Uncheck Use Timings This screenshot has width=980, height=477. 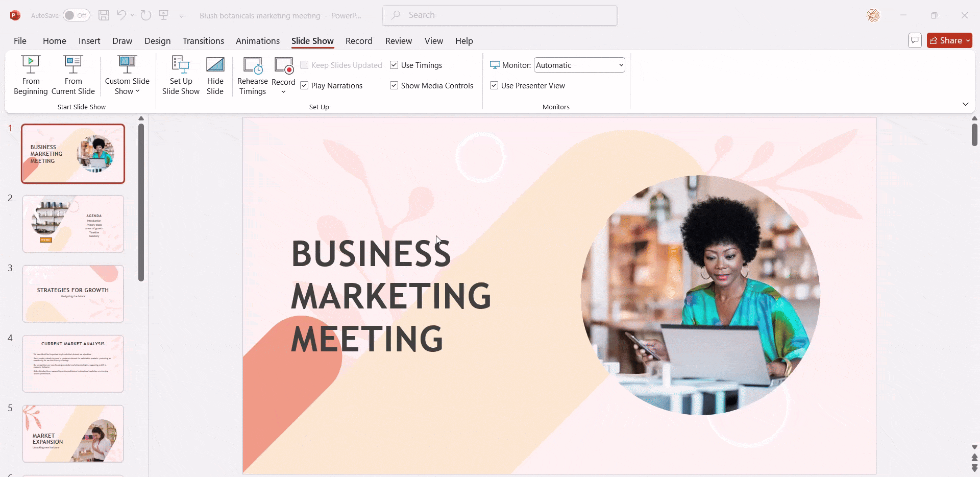click(394, 65)
